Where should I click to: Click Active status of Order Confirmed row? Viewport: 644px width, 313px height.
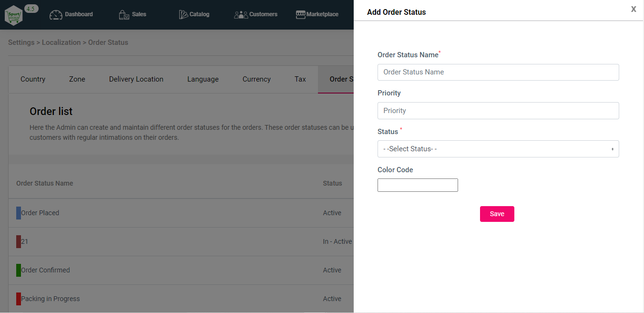coord(332,270)
